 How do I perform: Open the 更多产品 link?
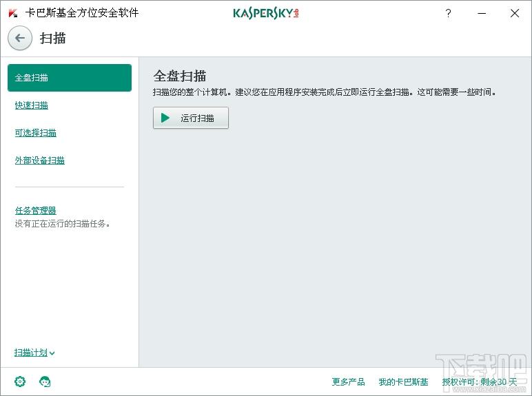pos(348,382)
